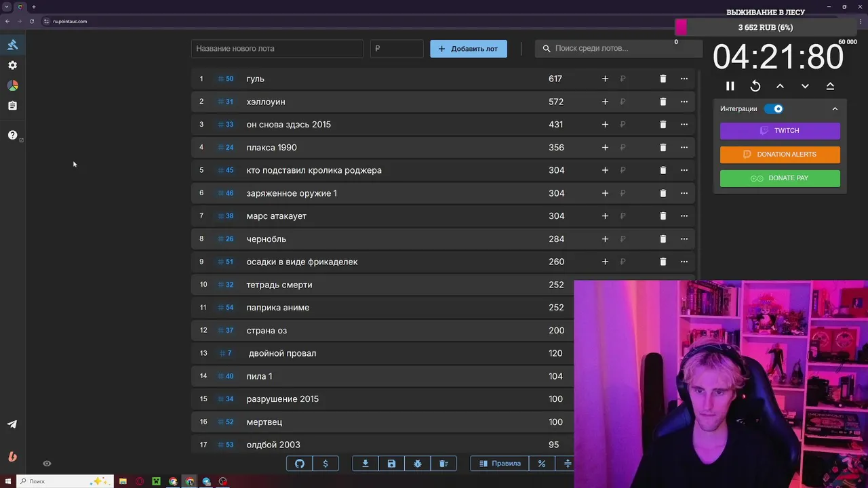
Task: Click the double-up arrow timer icon
Action: click(x=830, y=86)
